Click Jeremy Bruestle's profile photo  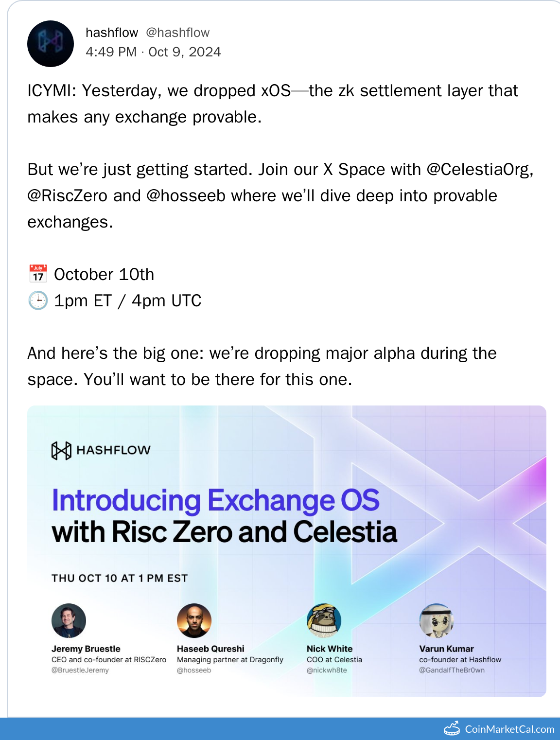[69, 620]
